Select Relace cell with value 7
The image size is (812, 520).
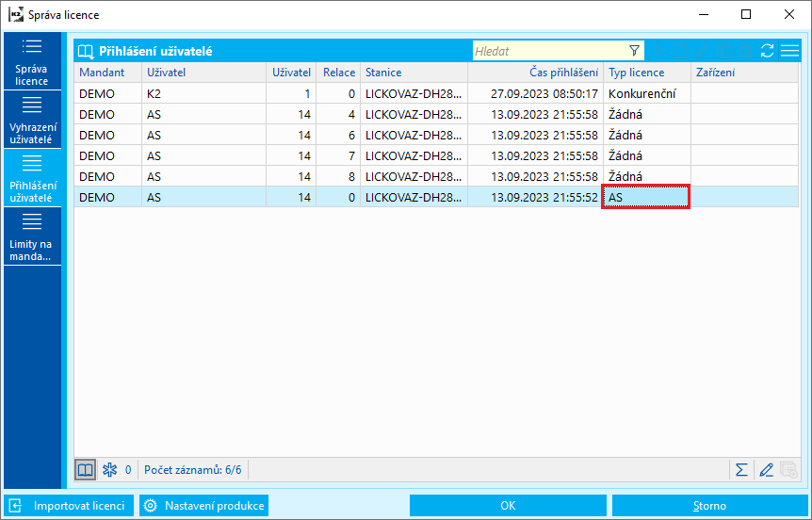tap(339, 155)
